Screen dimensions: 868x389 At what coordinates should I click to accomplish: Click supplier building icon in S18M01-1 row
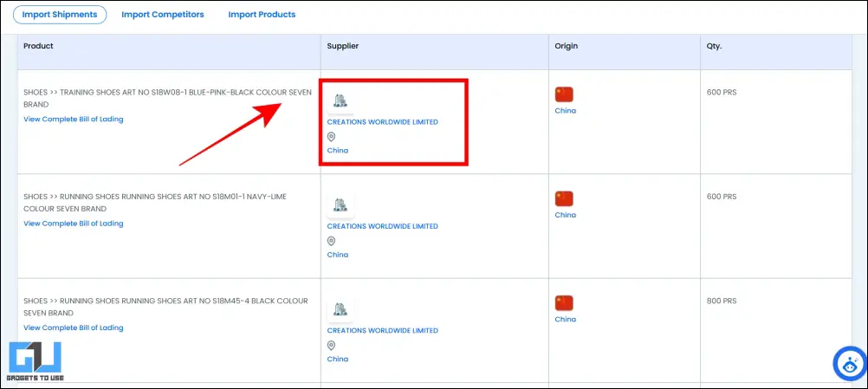click(x=340, y=204)
